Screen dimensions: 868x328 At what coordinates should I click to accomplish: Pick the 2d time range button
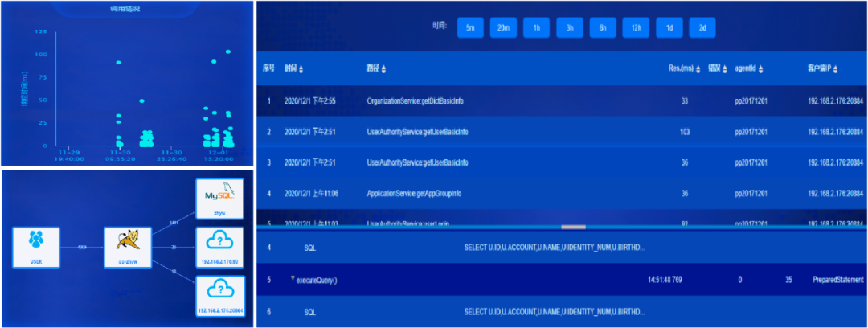coord(702,28)
